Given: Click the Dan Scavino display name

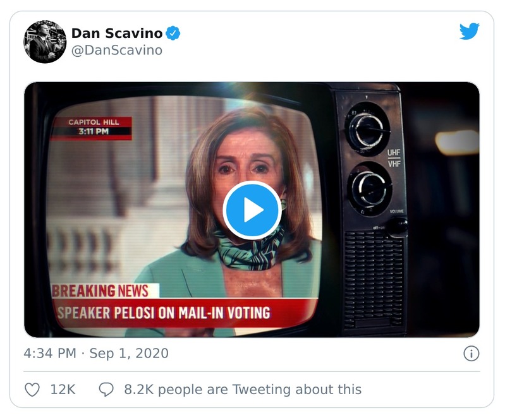Looking at the screenshot, I should coord(116,33).
